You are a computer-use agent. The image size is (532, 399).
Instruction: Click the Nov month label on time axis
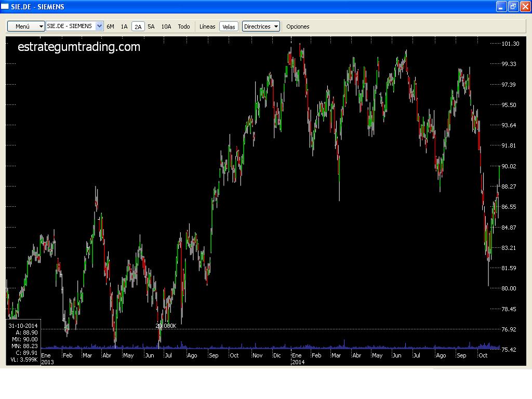(x=257, y=355)
